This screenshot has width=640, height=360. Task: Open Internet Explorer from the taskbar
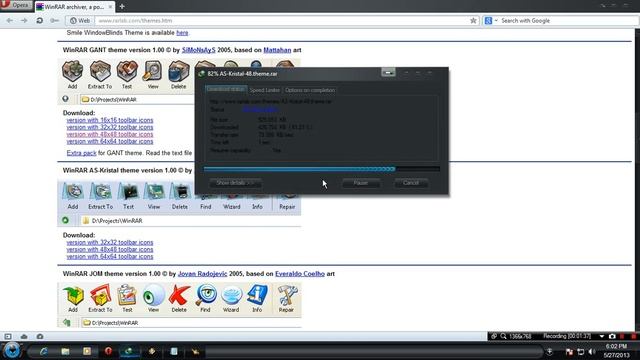[44, 351]
